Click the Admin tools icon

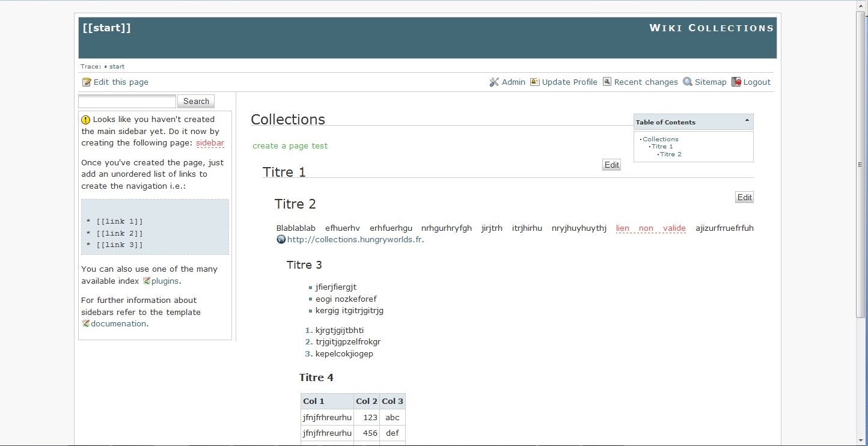[495, 82]
